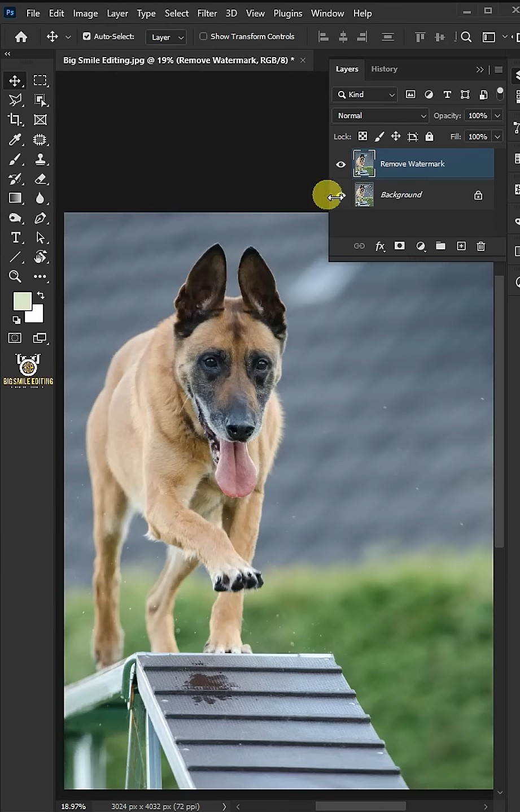
Task: Open status bar info arrow
Action: tap(224, 806)
